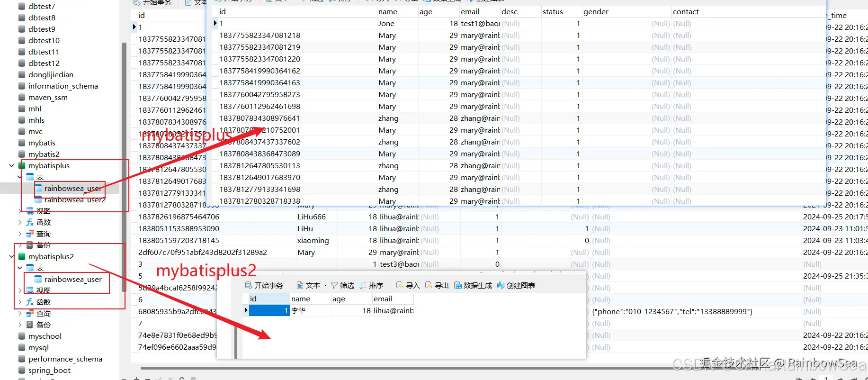The height and width of the screenshot is (380, 868).
Task: Select the maven_ssm database
Action: 48,97
